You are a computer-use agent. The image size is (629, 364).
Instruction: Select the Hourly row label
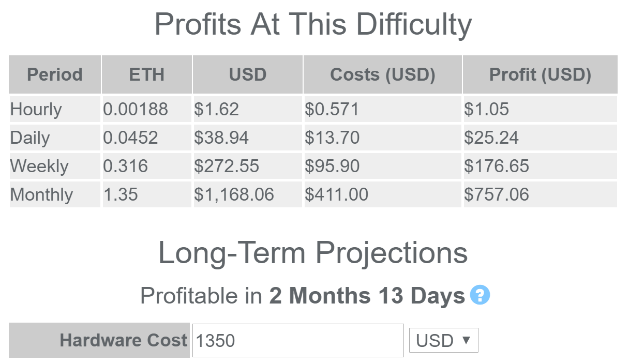pyautogui.click(x=36, y=109)
